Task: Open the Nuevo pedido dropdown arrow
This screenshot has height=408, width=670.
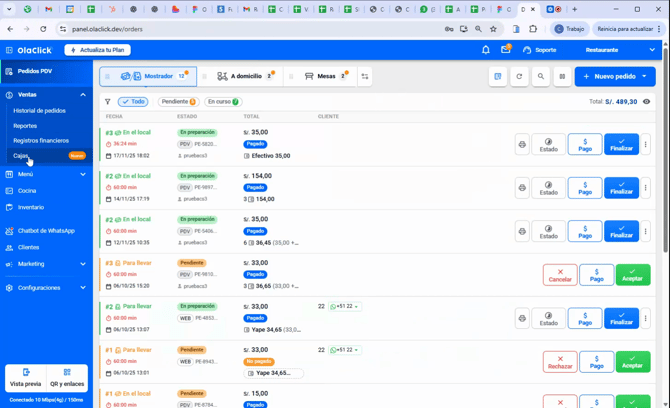Action: [644, 76]
